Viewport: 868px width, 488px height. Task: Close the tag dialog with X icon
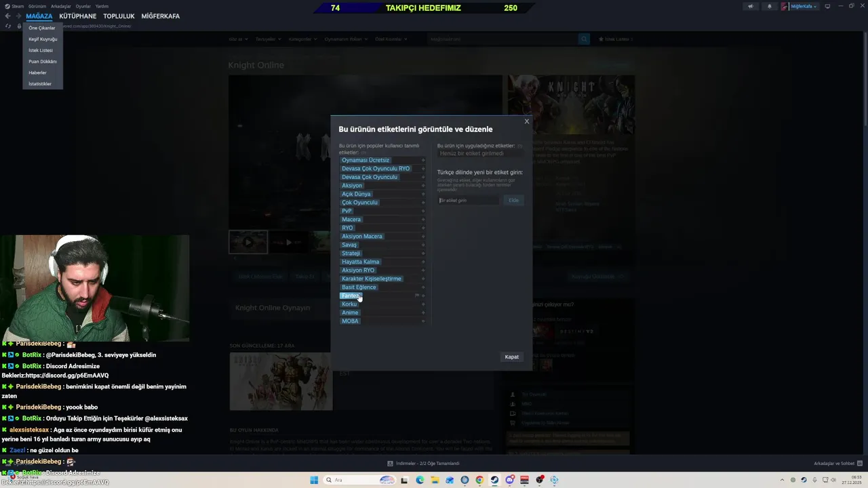tap(526, 121)
